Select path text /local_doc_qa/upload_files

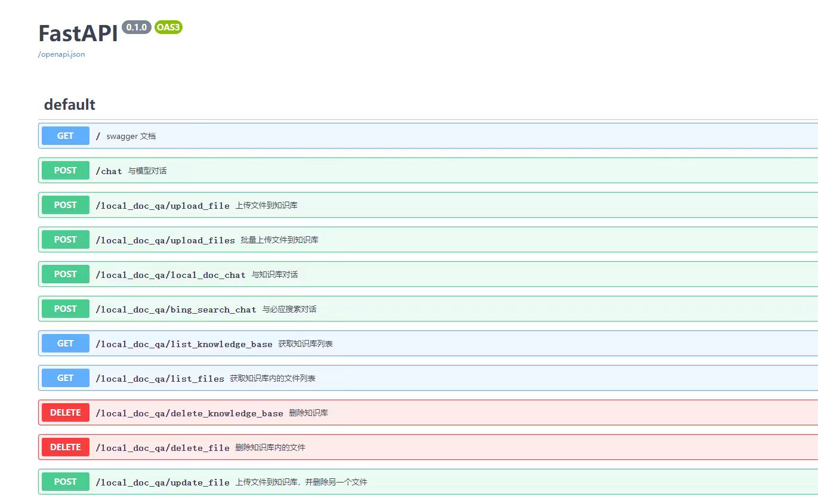pos(165,240)
